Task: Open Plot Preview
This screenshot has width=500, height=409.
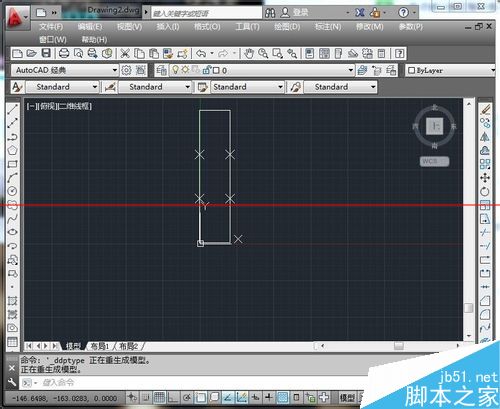Action: click(78, 53)
